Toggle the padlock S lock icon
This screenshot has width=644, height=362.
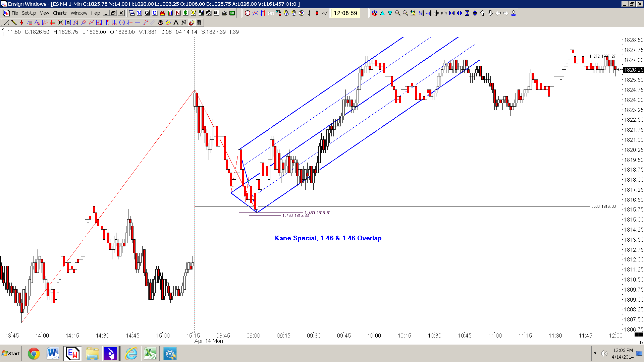286,13
